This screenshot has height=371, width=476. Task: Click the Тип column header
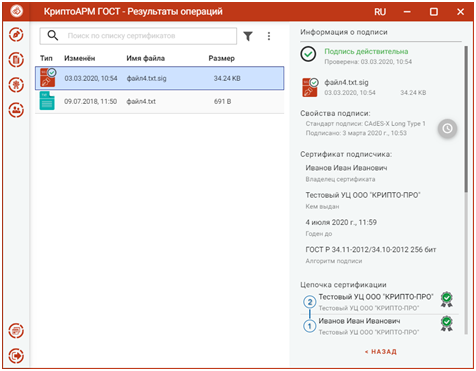[x=46, y=58]
